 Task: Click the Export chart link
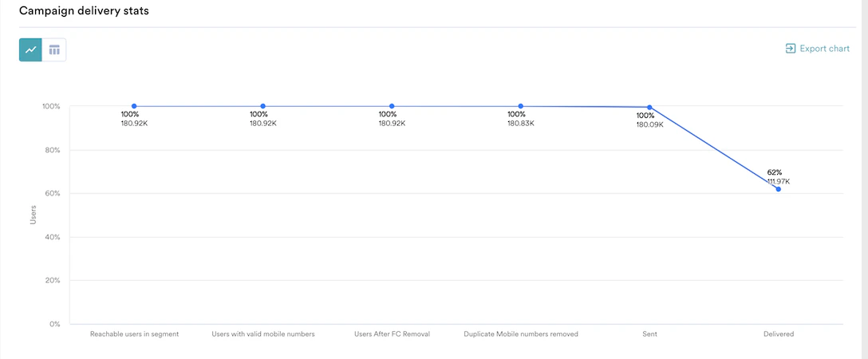tap(818, 49)
